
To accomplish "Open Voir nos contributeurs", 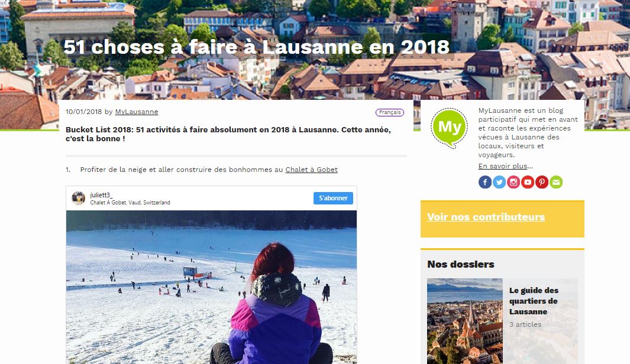I will tap(486, 217).
